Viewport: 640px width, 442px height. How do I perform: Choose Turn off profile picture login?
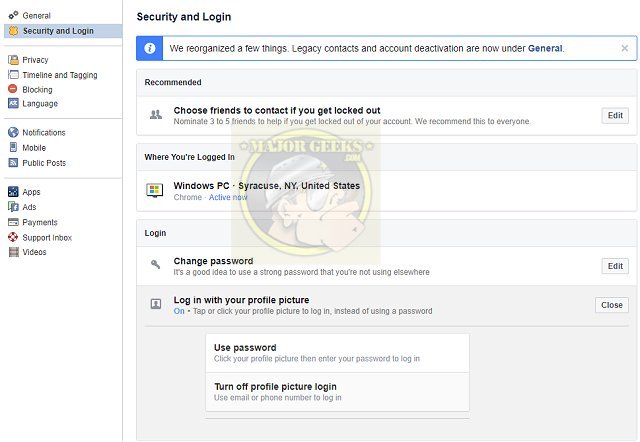[338, 392]
